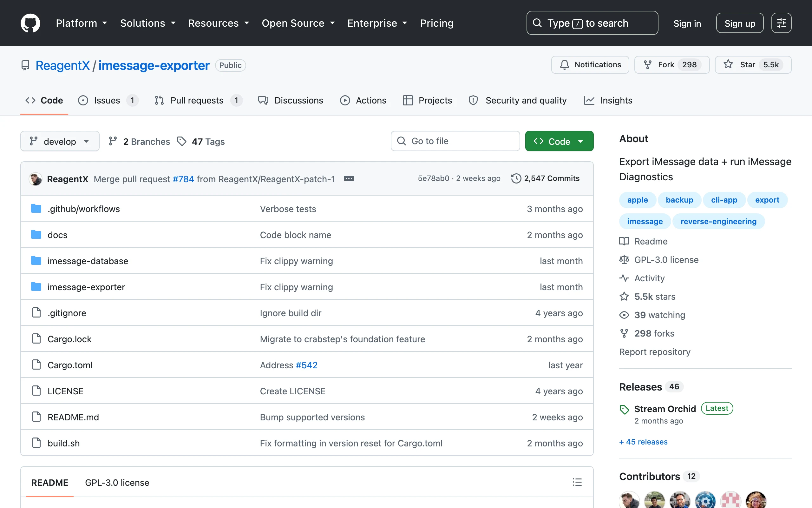Expand the Resources menu
Image resolution: width=812 pixels, height=508 pixels.
[x=219, y=23]
